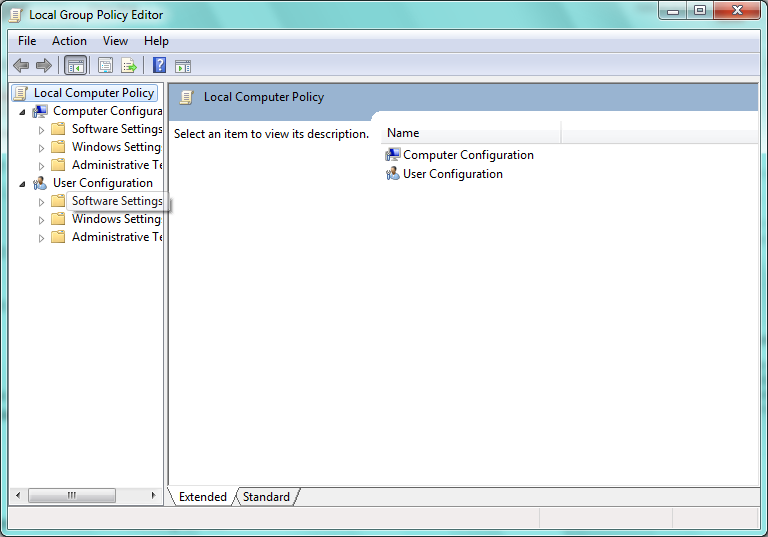Expand Windows Settings under User Configuration
This screenshot has width=768, height=537.
[42, 220]
